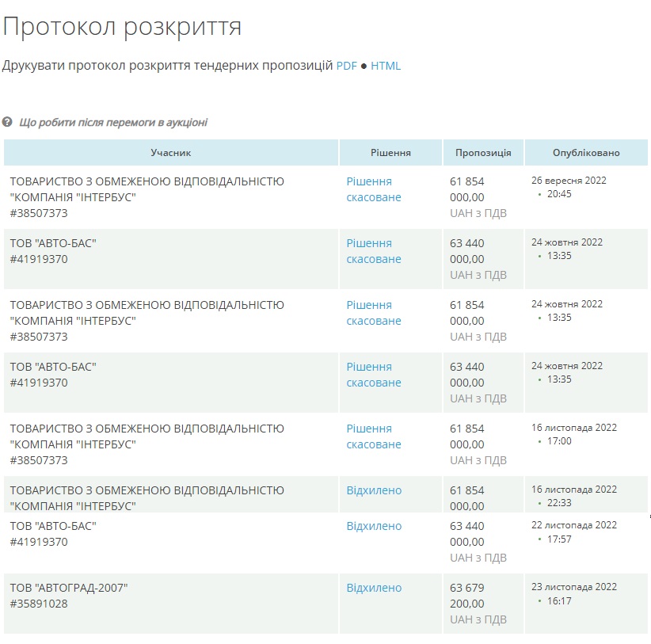Click the time '20:45'
The image size is (651, 644).
coord(559,194)
